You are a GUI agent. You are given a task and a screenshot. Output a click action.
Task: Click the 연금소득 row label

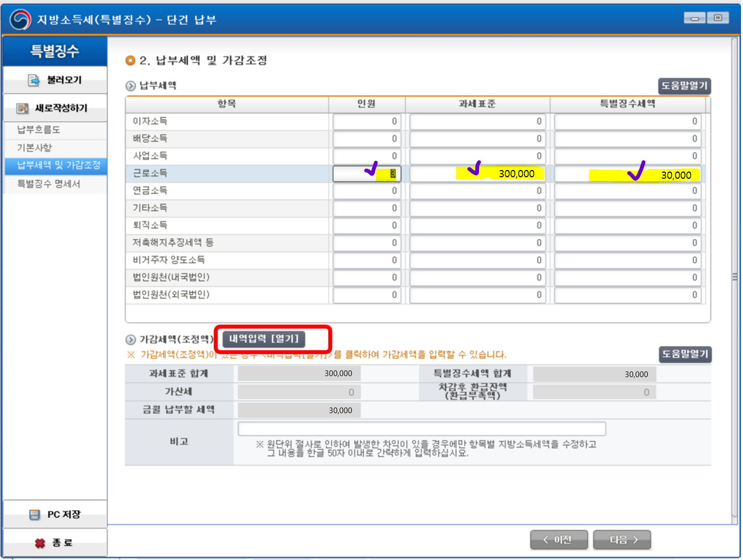coord(150,191)
